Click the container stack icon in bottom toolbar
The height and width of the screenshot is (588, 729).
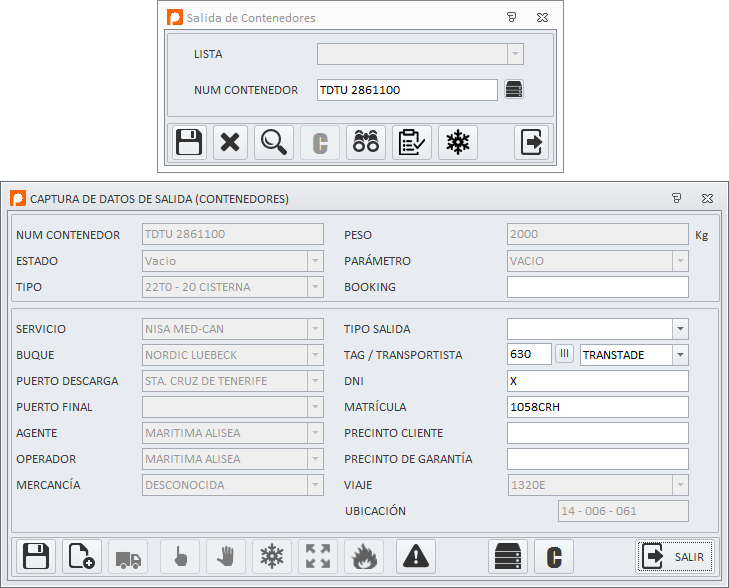coord(507,556)
